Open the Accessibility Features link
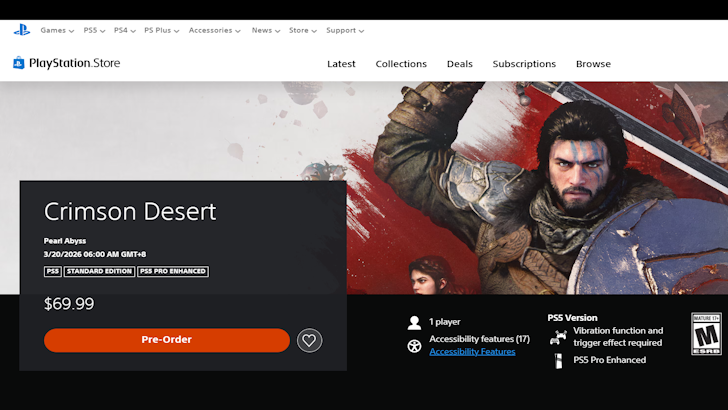Screen dimensions: 728x410 pyautogui.click(x=472, y=351)
